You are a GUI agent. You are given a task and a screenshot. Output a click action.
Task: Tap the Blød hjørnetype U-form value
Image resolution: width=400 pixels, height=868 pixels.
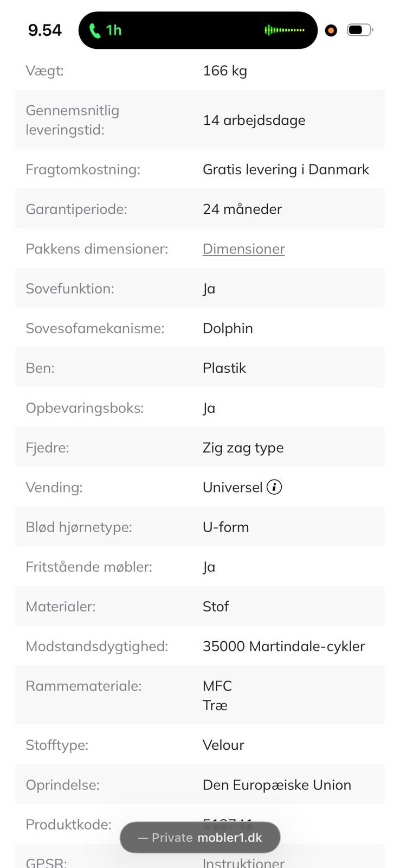pos(225,527)
